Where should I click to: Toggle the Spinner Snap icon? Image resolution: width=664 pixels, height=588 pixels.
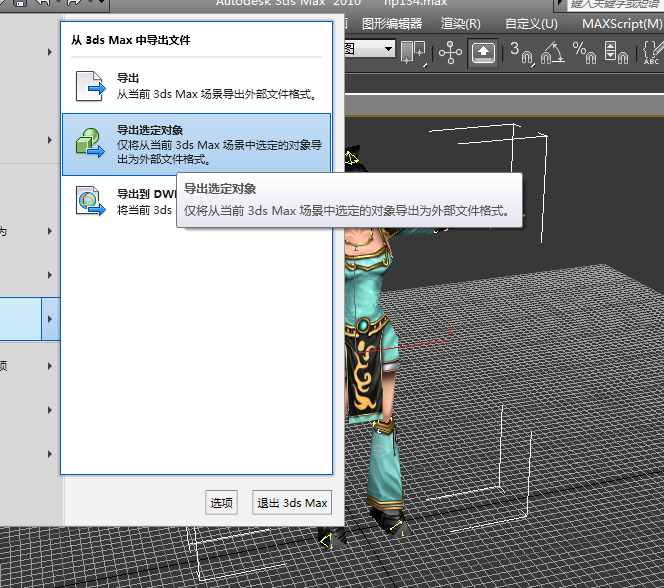click(616, 52)
